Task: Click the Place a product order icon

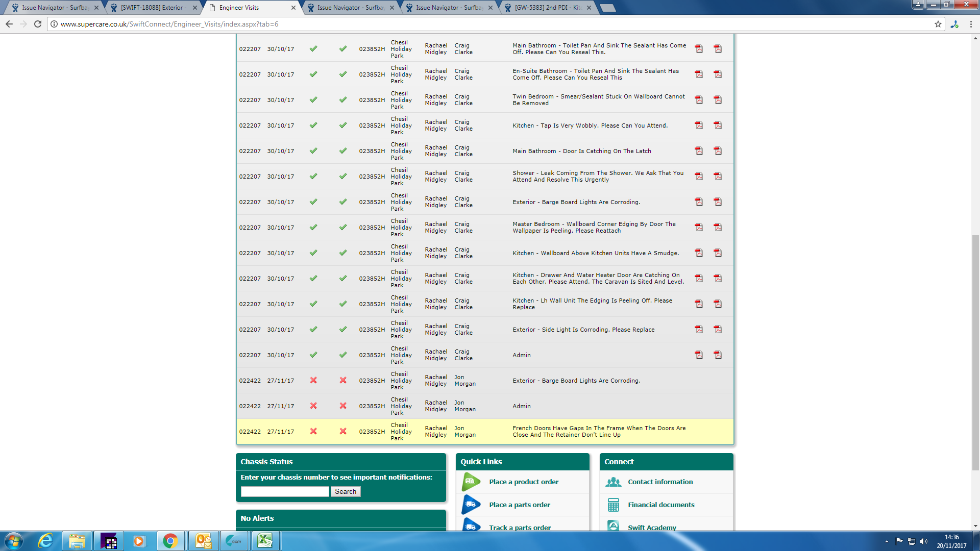Action: pos(471,482)
